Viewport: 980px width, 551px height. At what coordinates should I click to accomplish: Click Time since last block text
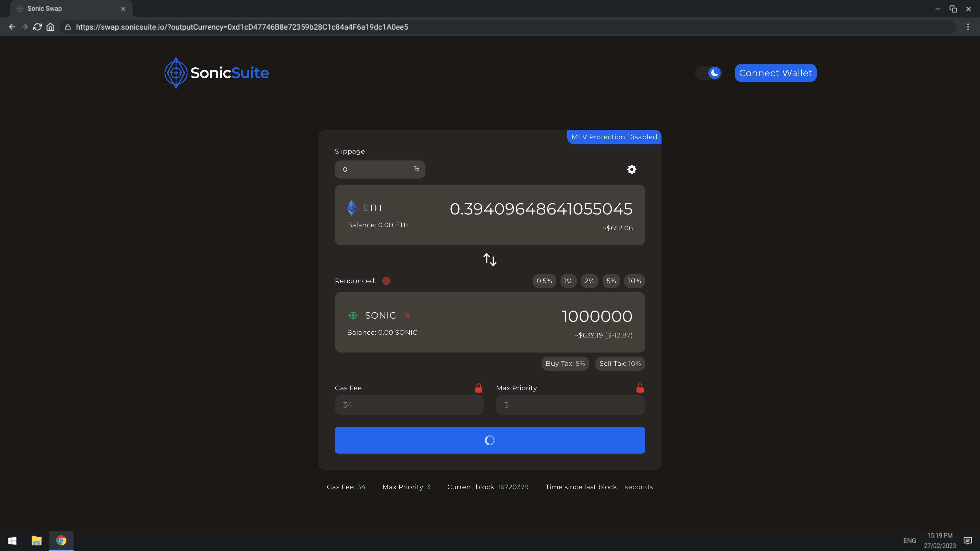tap(599, 487)
